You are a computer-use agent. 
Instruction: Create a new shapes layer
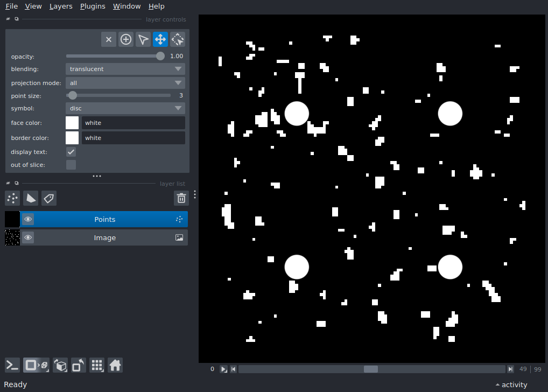(31, 198)
